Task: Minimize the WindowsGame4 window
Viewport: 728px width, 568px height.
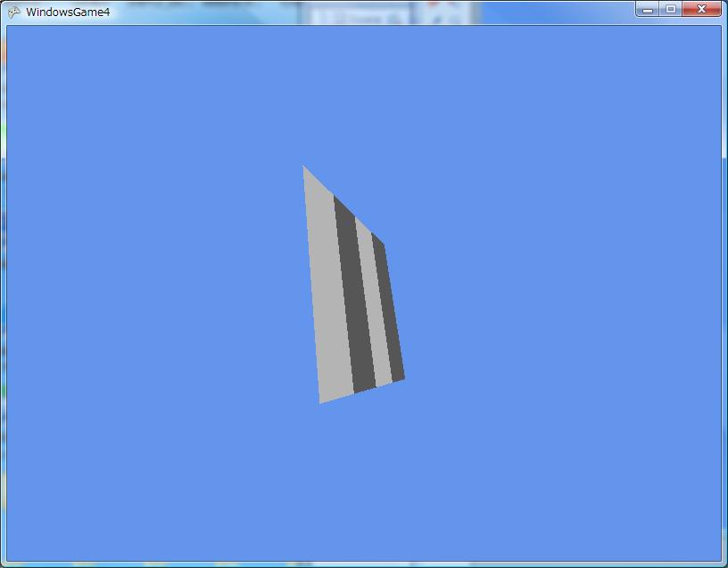Action: tap(648, 9)
